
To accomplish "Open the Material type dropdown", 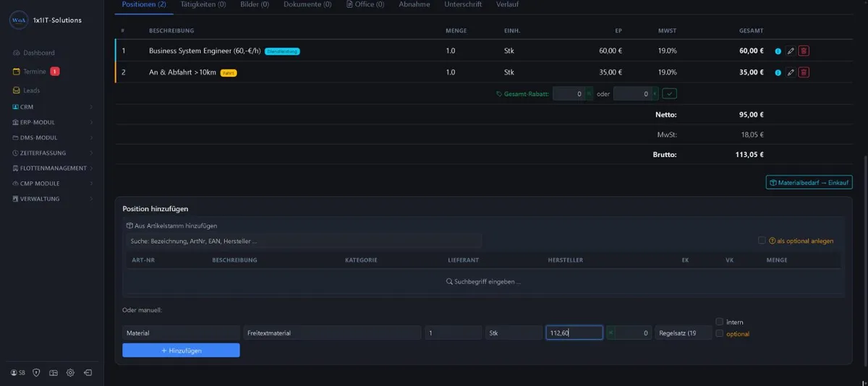I will tap(181, 333).
